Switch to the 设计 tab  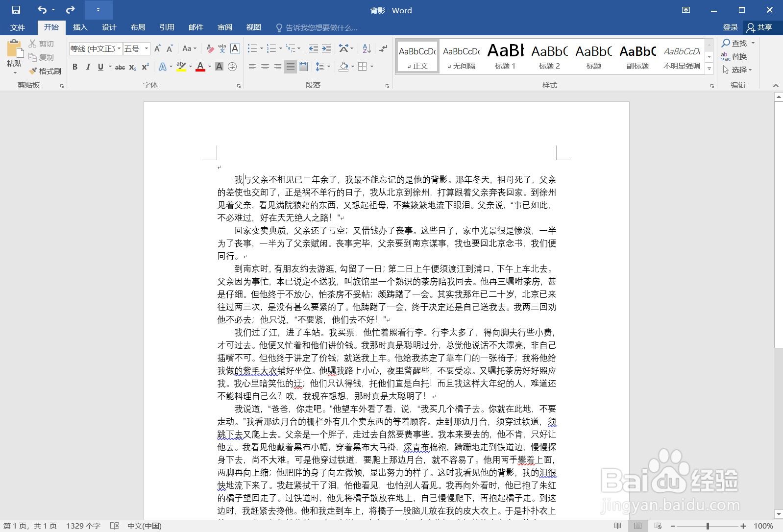coord(109,27)
